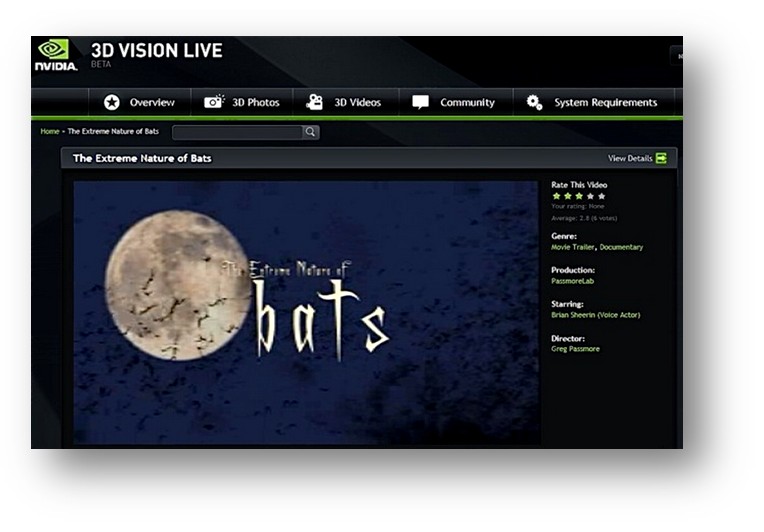The width and height of the screenshot is (764, 532).
Task: Click the NVIDIA logo
Action: click(56, 55)
